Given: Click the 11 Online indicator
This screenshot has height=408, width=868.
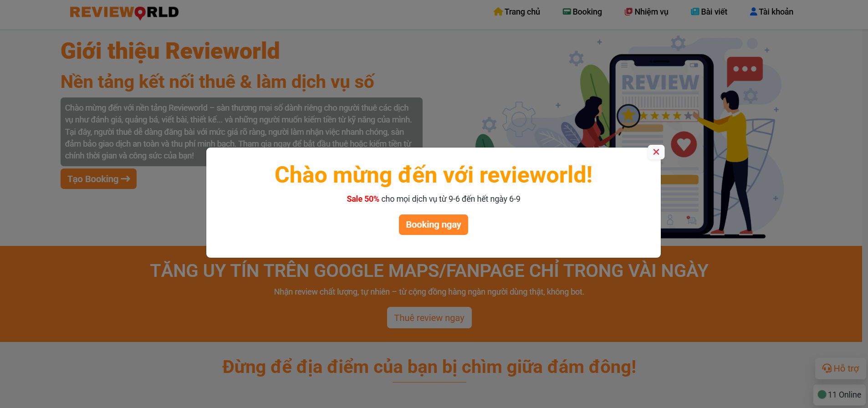Looking at the screenshot, I should click(x=839, y=395).
